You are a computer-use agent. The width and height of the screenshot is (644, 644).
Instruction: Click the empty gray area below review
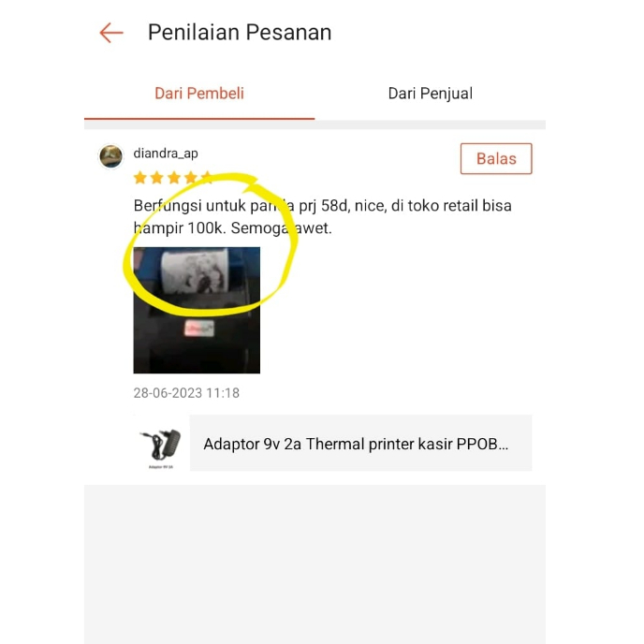315,564
